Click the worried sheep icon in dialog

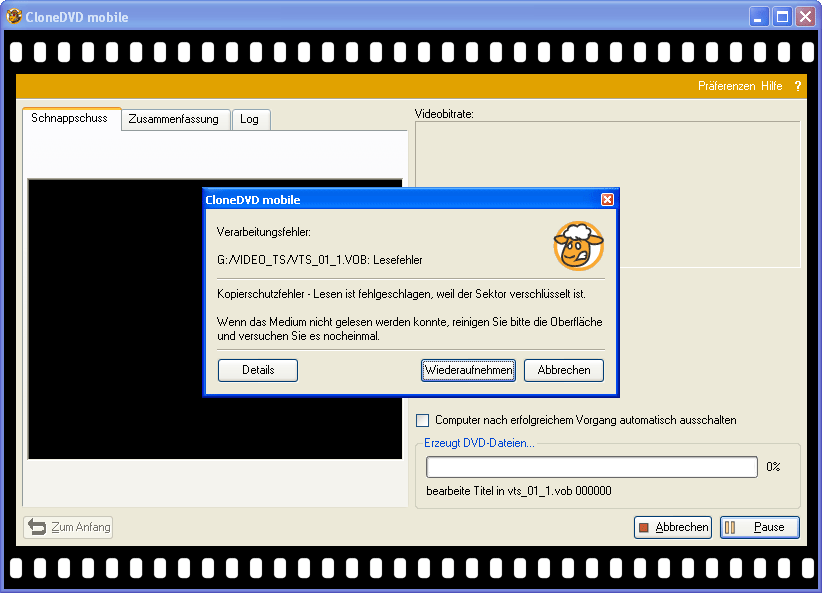[579, 246]
